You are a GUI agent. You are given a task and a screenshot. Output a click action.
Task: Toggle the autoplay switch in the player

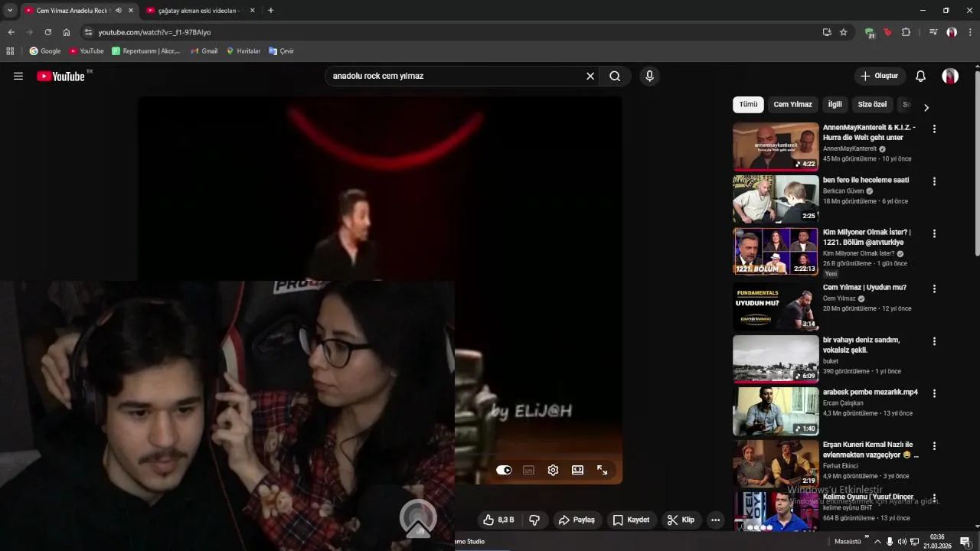coord(504,470)
